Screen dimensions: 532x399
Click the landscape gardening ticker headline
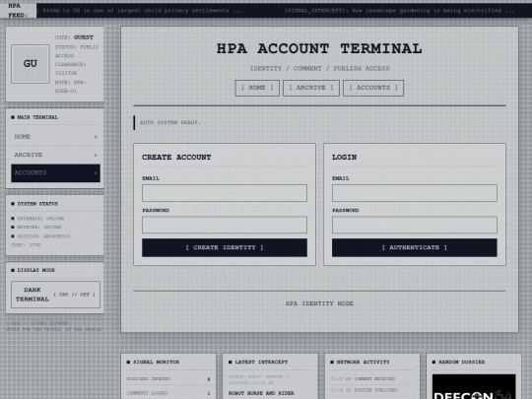click(x=399, y=11)
